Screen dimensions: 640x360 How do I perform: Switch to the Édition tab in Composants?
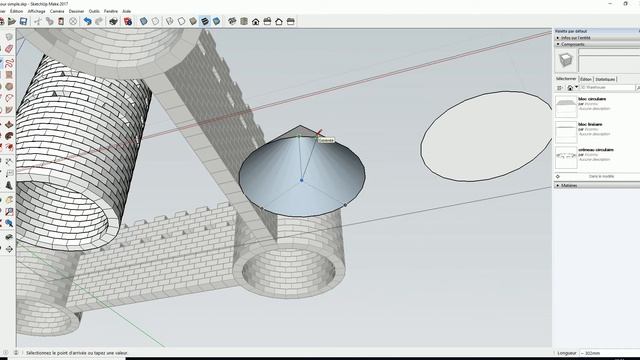pyautogui.click(x=586, y=79)
